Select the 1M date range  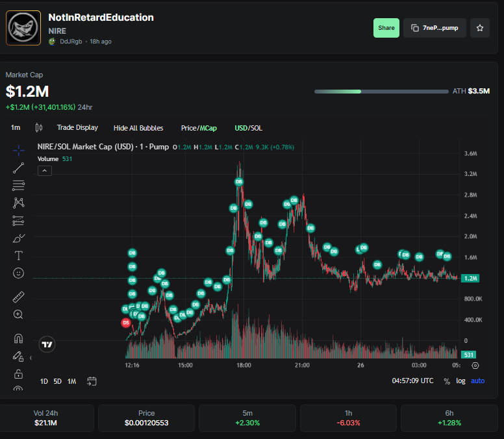point(71,381)
